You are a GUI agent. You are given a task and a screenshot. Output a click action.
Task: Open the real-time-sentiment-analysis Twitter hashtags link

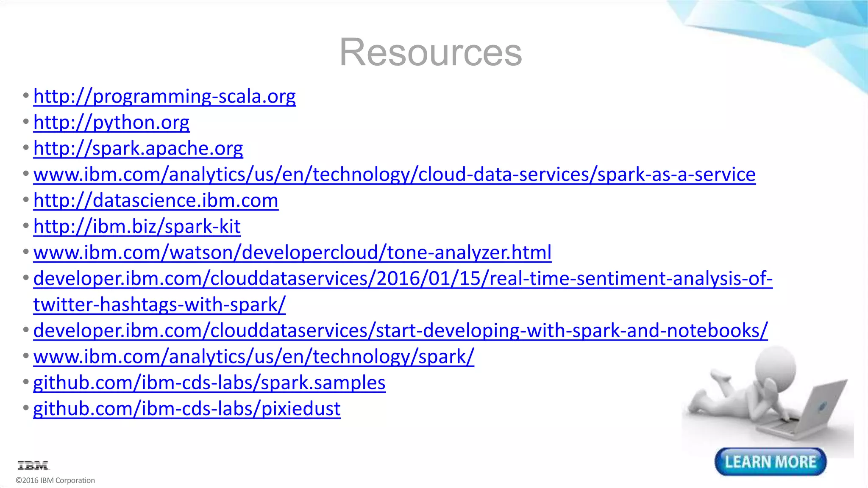[403, 291]
